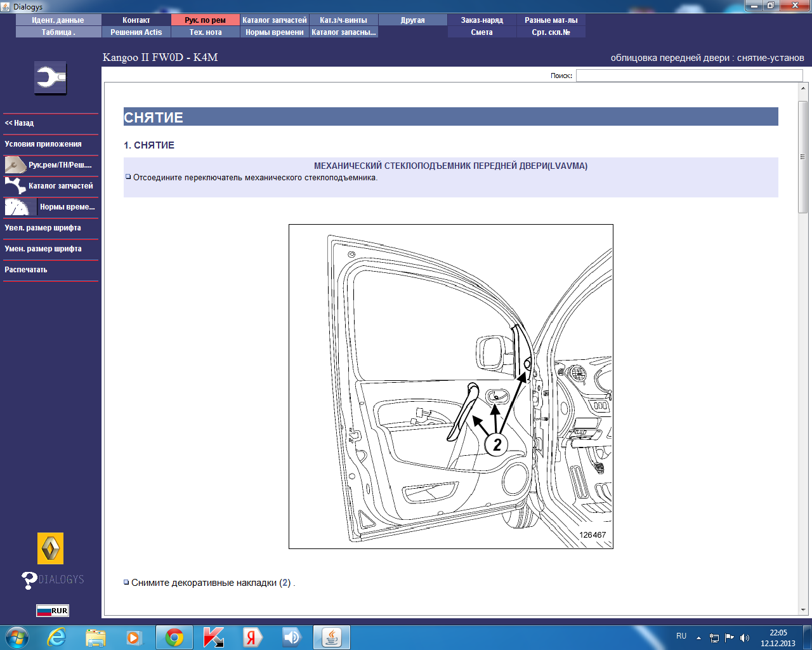
Task: Open Рук.рем/ТН/Реш sidebar item
Action: tap(51, 165)
